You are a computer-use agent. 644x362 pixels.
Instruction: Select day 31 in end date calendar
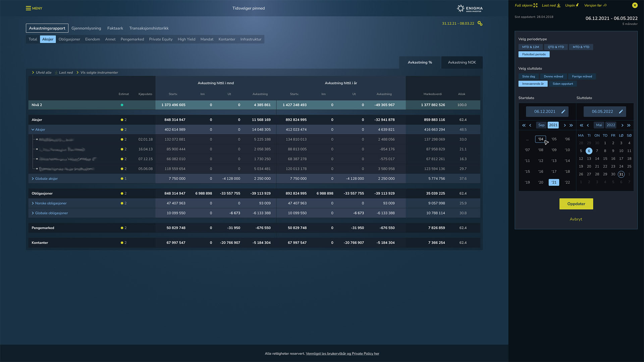pos(621,174)
